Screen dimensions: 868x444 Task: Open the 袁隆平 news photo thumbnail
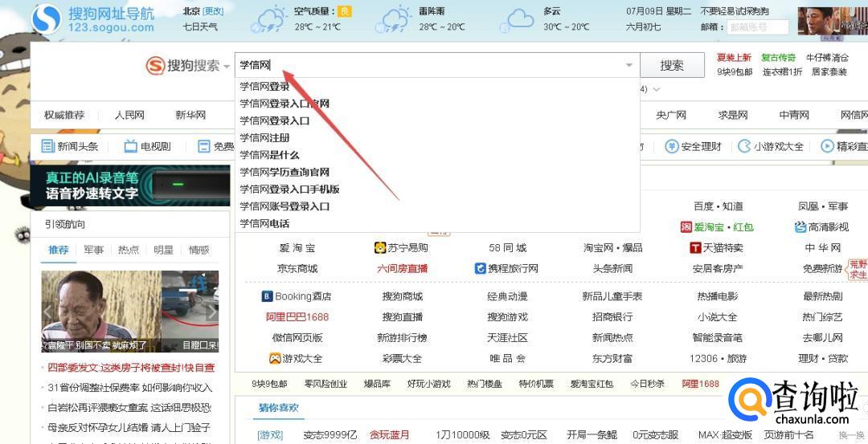click(100, 311)
